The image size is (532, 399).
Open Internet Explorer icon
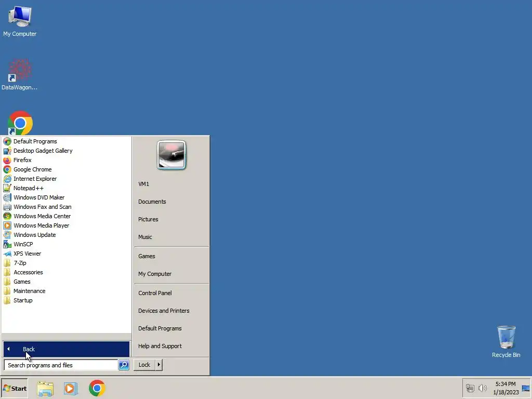7,179
